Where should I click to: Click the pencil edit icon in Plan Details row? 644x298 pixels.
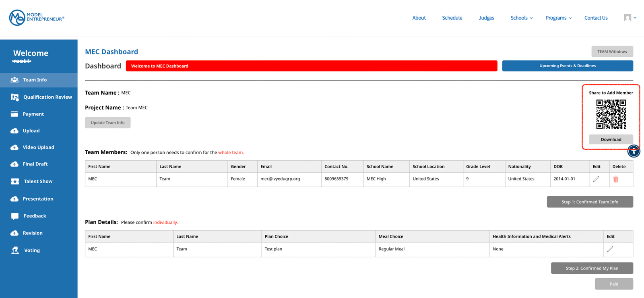tap(610, 249)
